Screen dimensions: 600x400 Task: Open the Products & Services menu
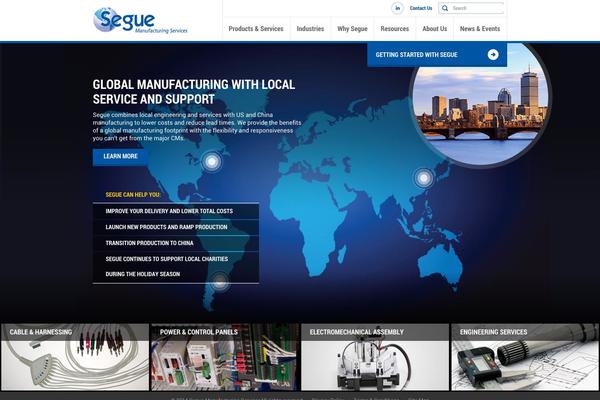coord(256,29)
